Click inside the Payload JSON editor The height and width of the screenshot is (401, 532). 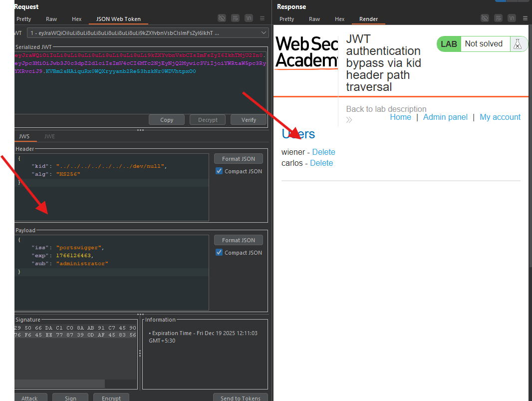click(x=112, y=272)
